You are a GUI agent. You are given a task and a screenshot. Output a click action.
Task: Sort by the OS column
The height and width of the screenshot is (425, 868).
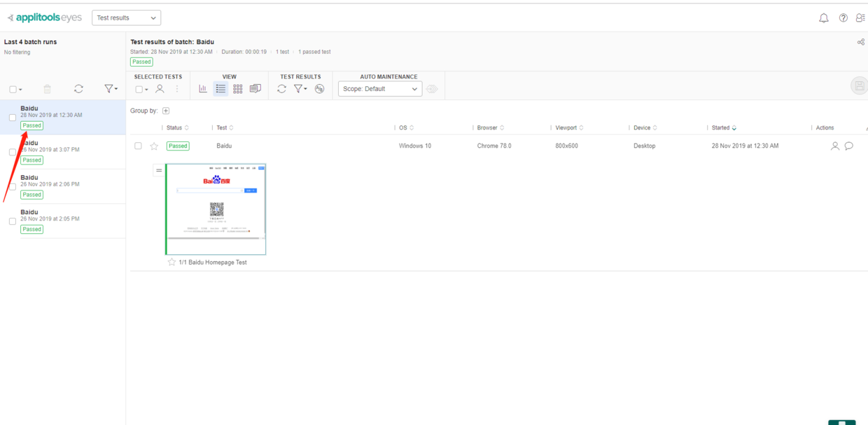[406, 127]
